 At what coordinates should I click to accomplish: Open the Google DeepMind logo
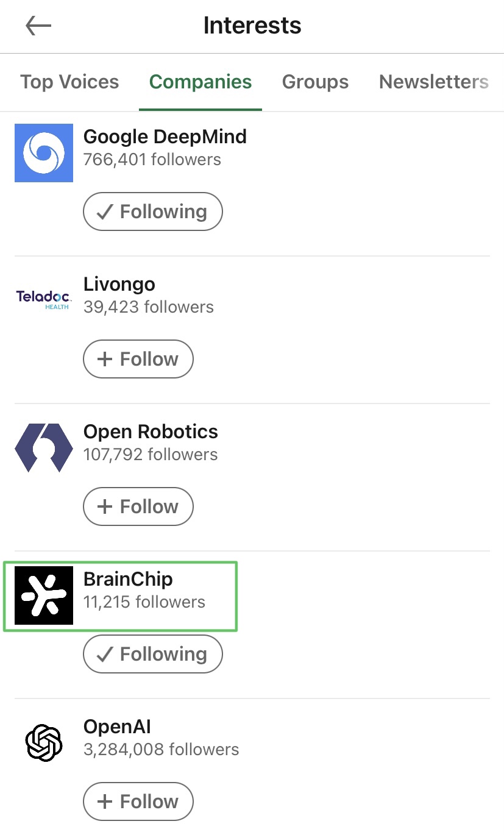pyautogui.click(x=44, y=153)
